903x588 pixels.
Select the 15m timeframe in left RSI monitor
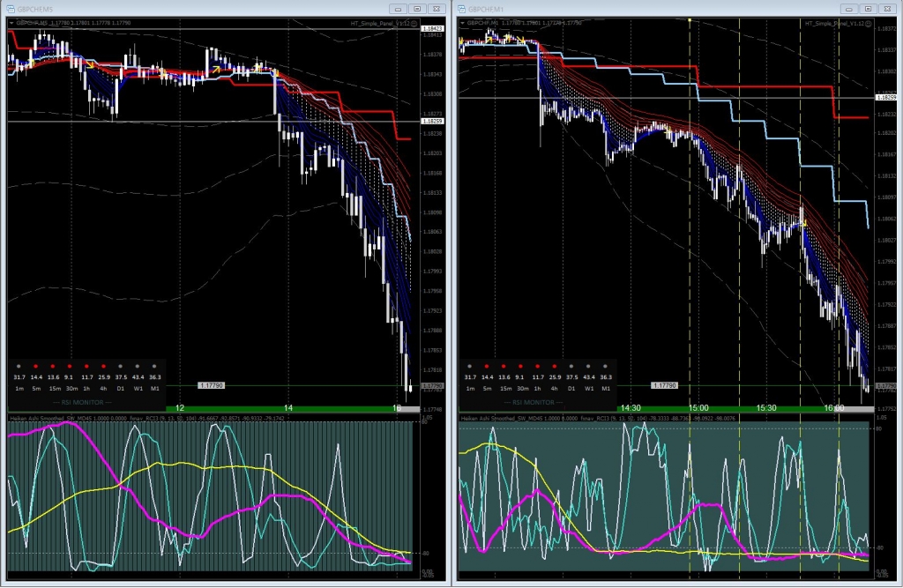[x=54, y=388]
